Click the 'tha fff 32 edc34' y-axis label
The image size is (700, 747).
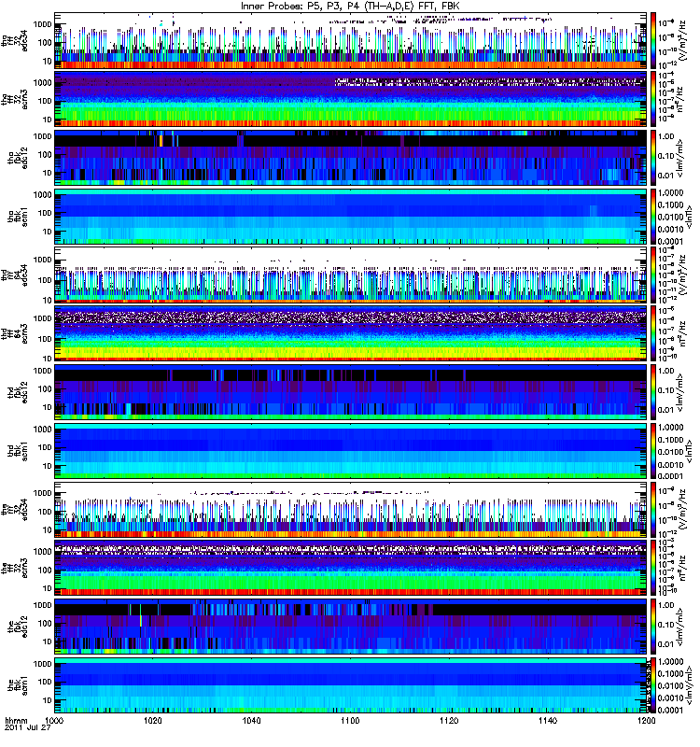click(x=14, y=41)
